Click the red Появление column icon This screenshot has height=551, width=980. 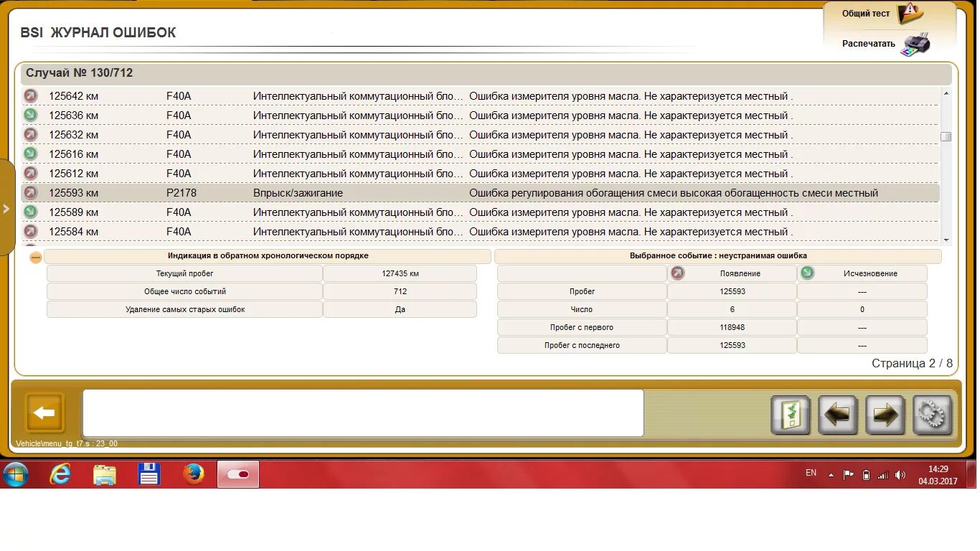coord(677,273)
